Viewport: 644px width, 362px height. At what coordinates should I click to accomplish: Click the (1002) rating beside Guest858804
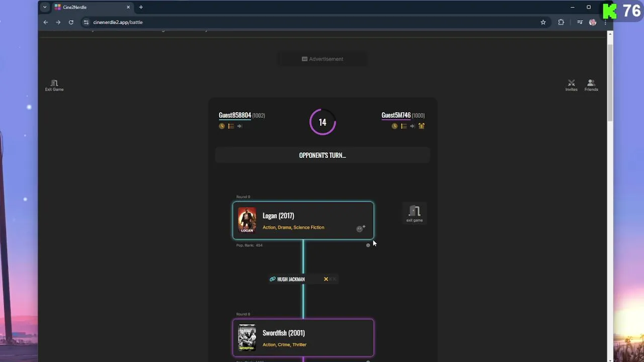click(x=259, y=116)
